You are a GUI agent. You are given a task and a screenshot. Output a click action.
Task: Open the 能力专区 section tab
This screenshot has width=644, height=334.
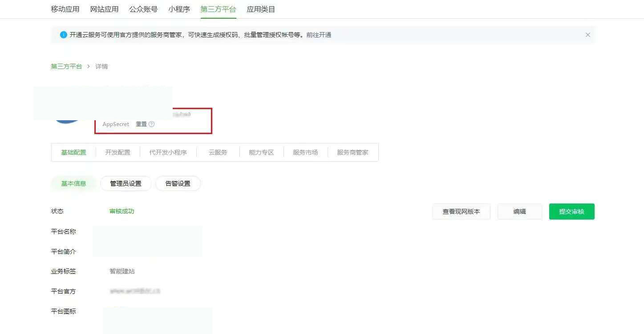[x=261, y=152]
